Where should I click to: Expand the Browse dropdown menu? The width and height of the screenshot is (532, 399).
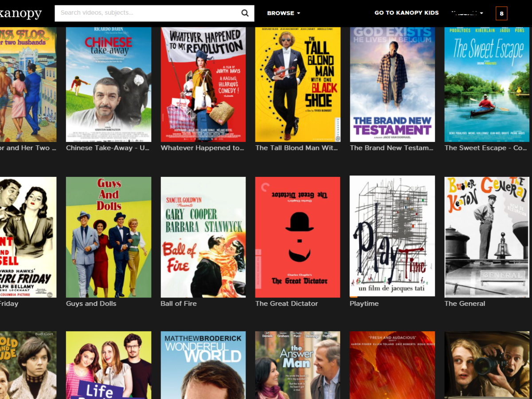tap(283, 13)
